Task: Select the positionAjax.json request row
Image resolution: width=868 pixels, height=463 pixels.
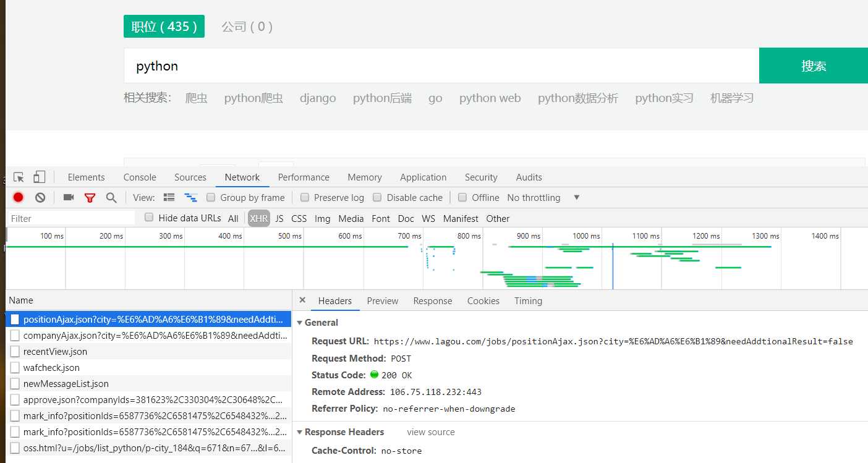Action: [x=148, y=319]
